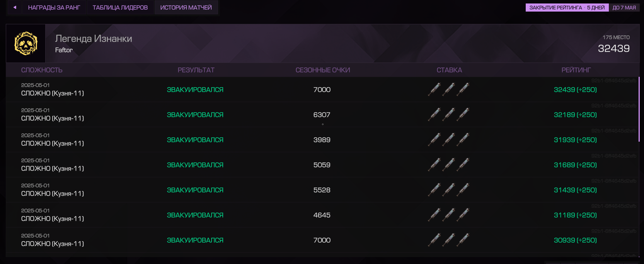Click the middle syringe icon in the 5528 row
Viewport: 644px width, 264px height.
(449, 190)
